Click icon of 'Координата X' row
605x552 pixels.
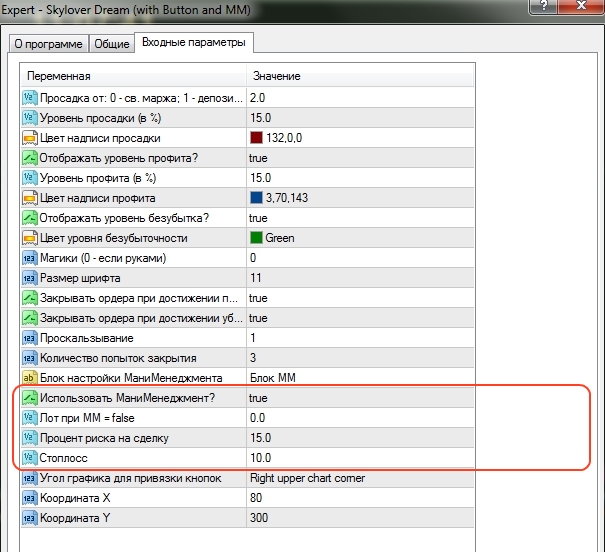coord(30,498)
